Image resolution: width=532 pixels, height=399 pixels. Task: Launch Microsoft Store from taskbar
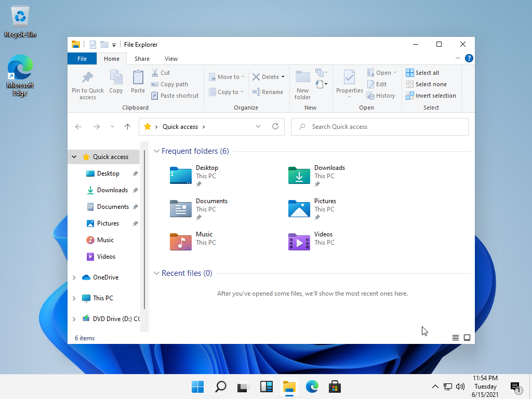point(335,387)
